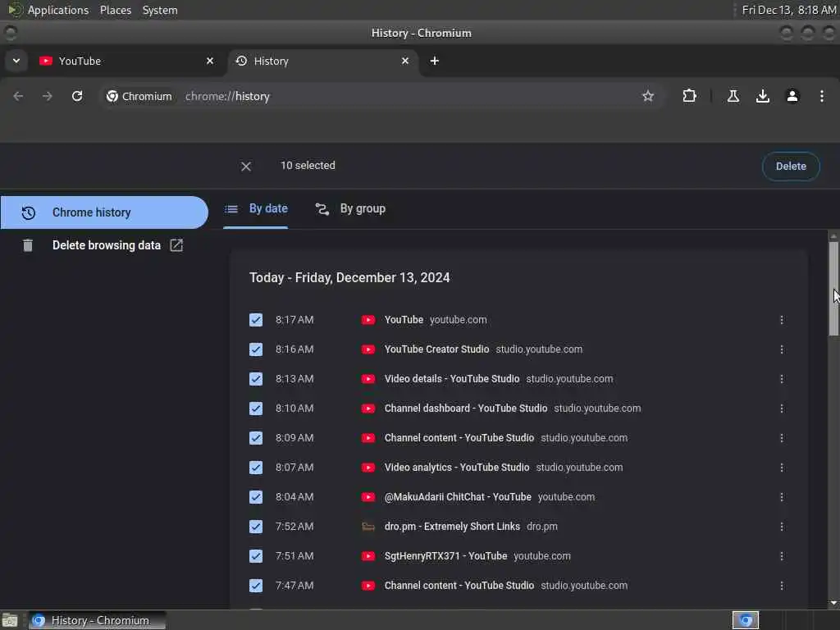Open actions menu for Channel dashboard entry

click(x=782, y=409)
